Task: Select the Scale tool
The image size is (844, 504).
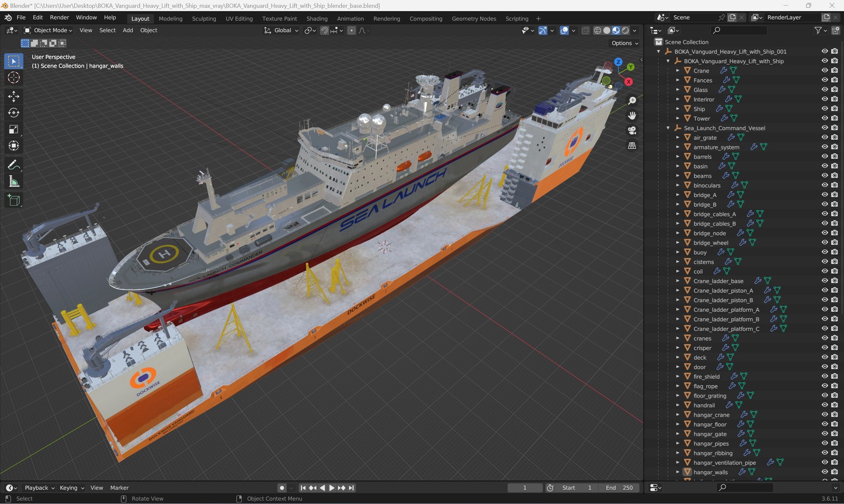Action: click(x=14, y=129)
